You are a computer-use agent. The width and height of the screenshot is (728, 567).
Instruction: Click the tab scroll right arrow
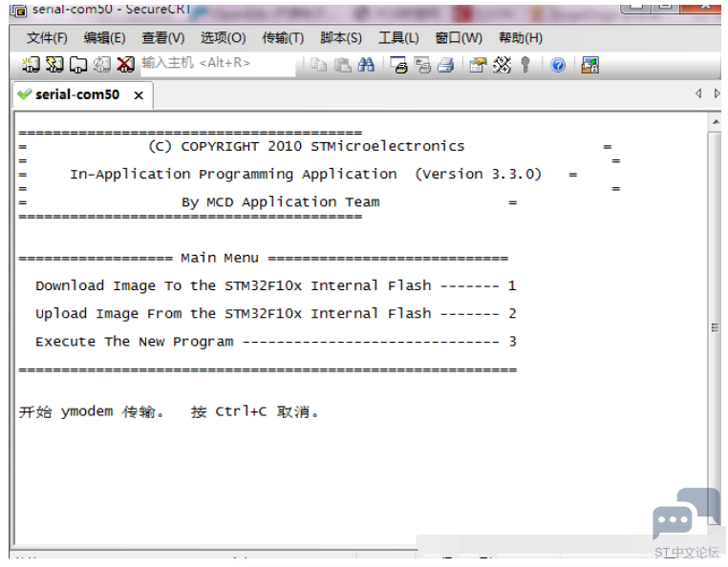(717, 94)
